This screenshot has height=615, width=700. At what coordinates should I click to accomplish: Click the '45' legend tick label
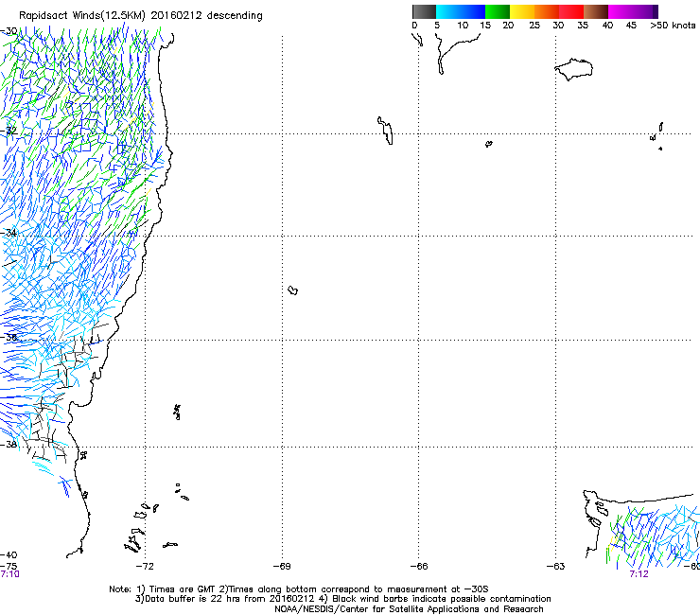click(x=631, y=25)
